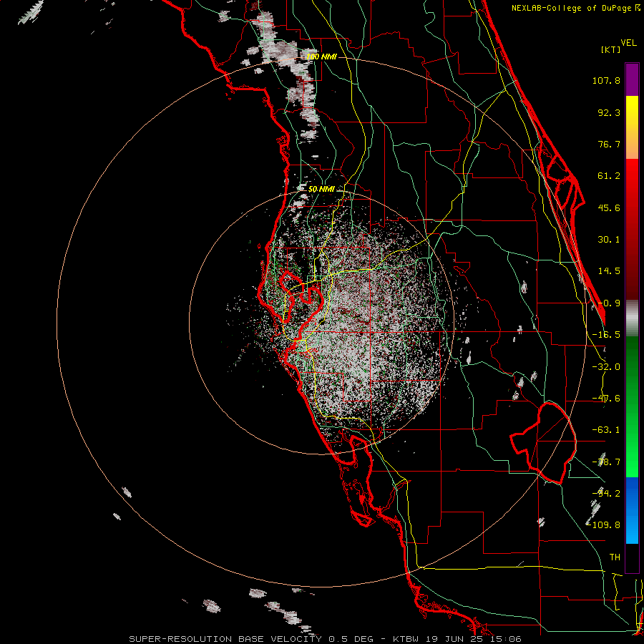Click the -32.0 legend value
The height and width of the screenshot is (644, 644).
pos(606,367)
